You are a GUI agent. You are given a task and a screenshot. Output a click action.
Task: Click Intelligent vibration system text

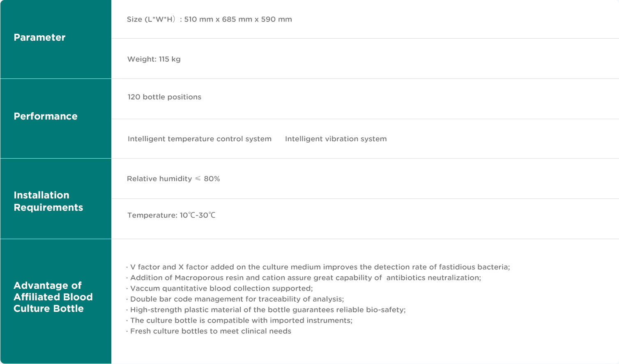(336, 139)
